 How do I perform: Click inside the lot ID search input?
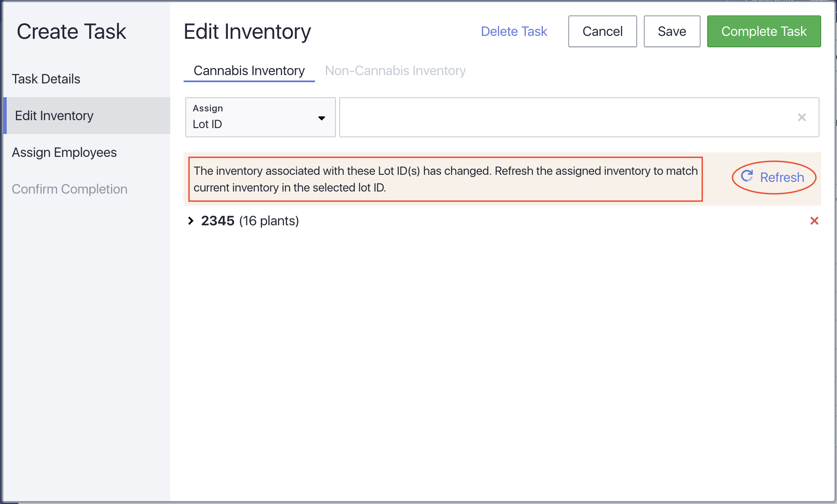(563, 117)
